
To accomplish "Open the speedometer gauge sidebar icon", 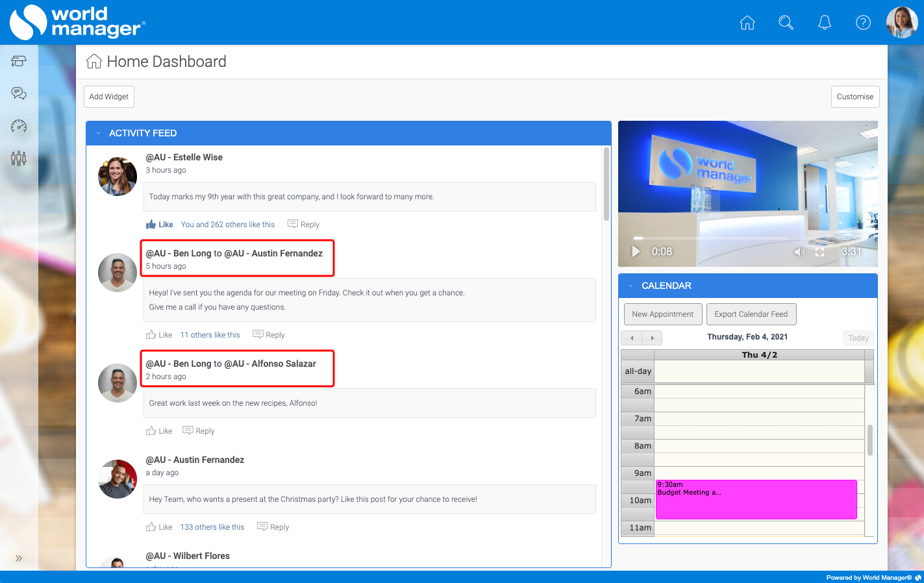I will point(19,126).
